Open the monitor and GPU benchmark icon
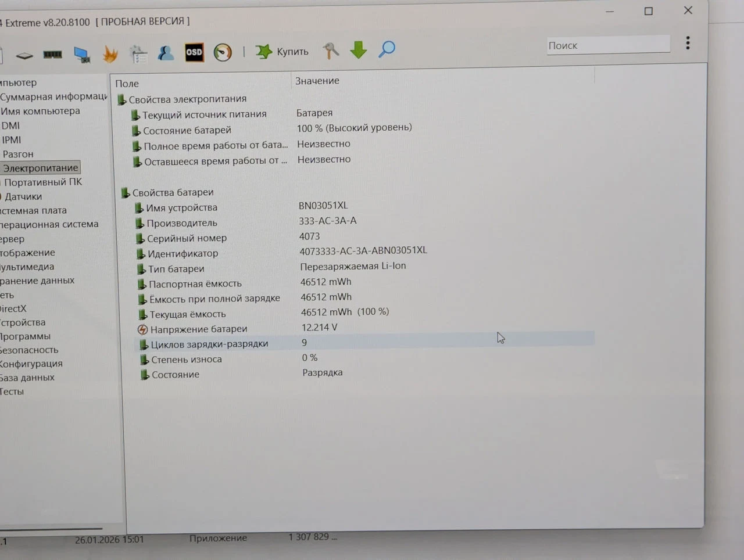 (82, 55)
